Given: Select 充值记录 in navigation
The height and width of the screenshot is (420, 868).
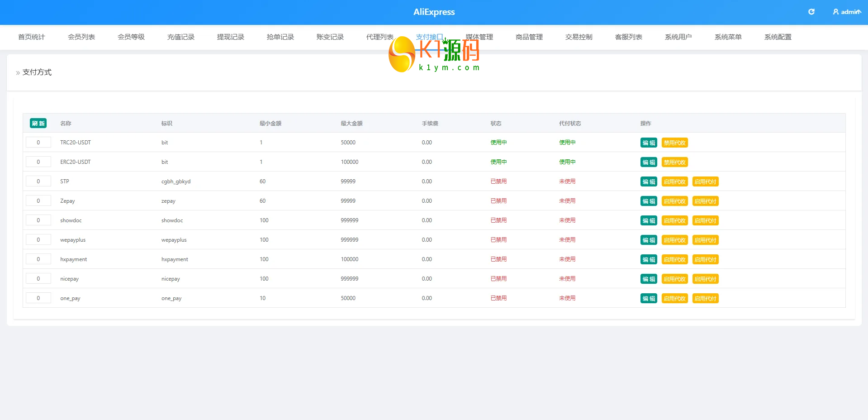Looking at the screenshot, I should point(181,37).
